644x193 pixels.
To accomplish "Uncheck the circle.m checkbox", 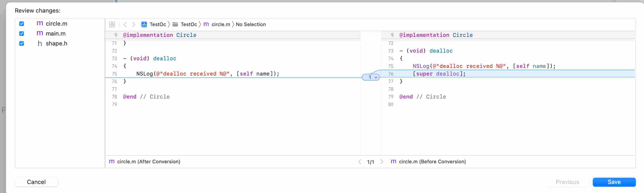I will (22, 24).
